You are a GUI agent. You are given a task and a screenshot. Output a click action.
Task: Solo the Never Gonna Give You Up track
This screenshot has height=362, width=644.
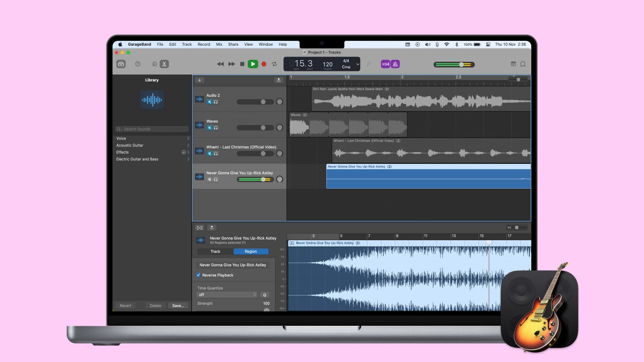pos(216,179)
